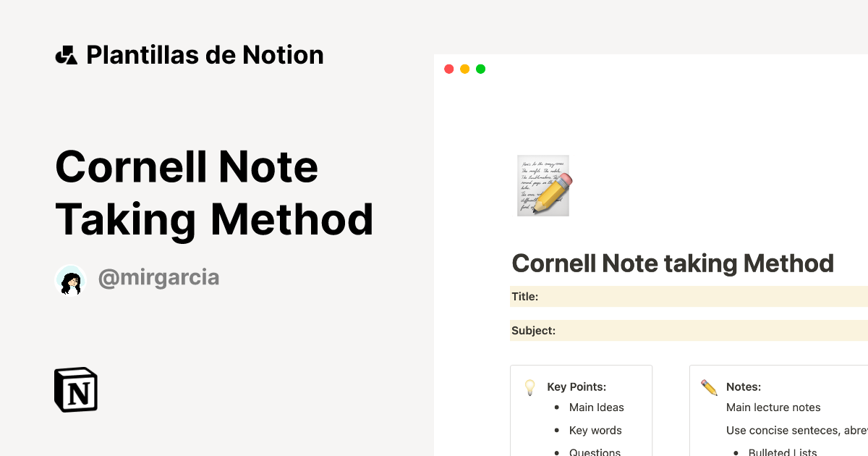The image size is (868, 456).
Task: Click the Cornell Note Taking Method headline
Action: [214, 193]
